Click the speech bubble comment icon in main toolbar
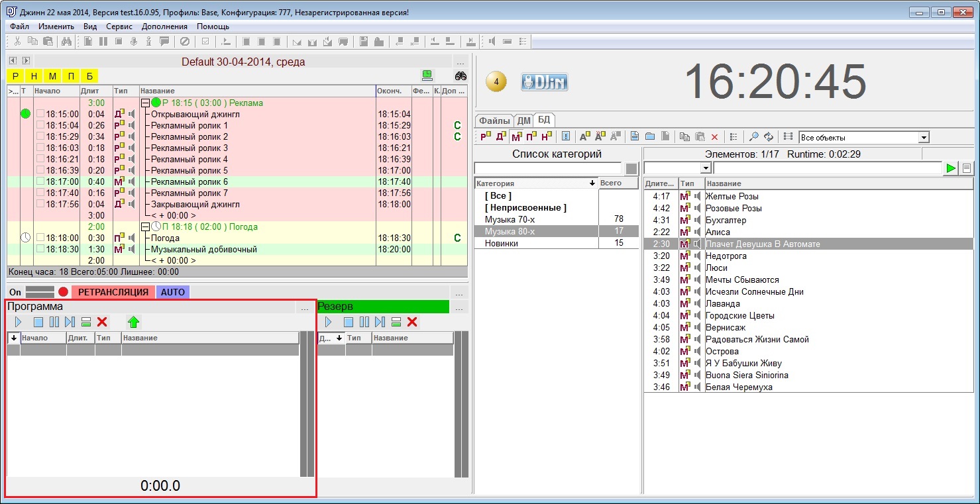 point(164,42)
